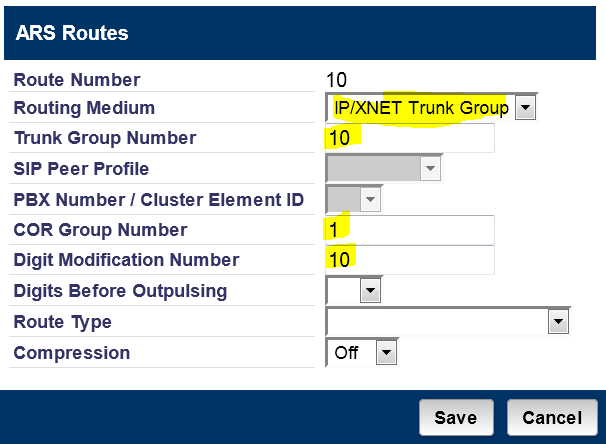Click the Trunk Group Number field
Viewport: 606px width, 444px height.
click(410, 138)
